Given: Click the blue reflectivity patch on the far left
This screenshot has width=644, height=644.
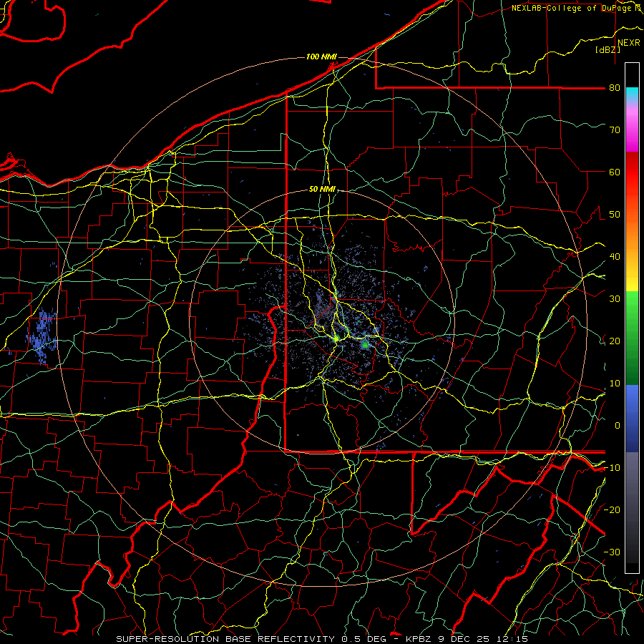Looking at the screenshot, I should click(x=42, y=335).
